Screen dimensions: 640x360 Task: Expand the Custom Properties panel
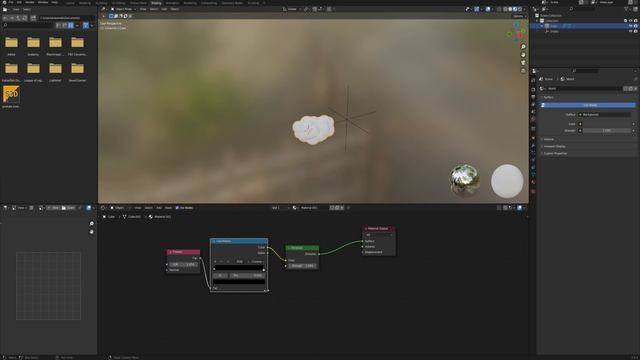[x=555, y=153]
